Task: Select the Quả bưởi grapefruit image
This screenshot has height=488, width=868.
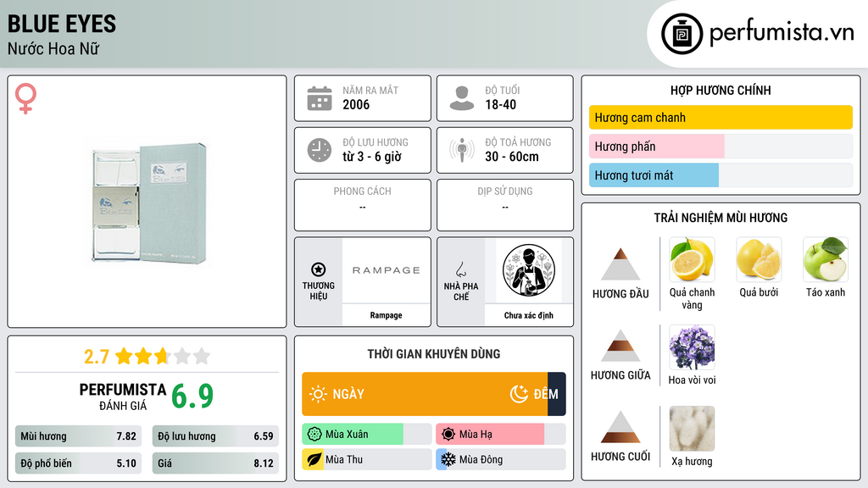Action: coord(759,259)
